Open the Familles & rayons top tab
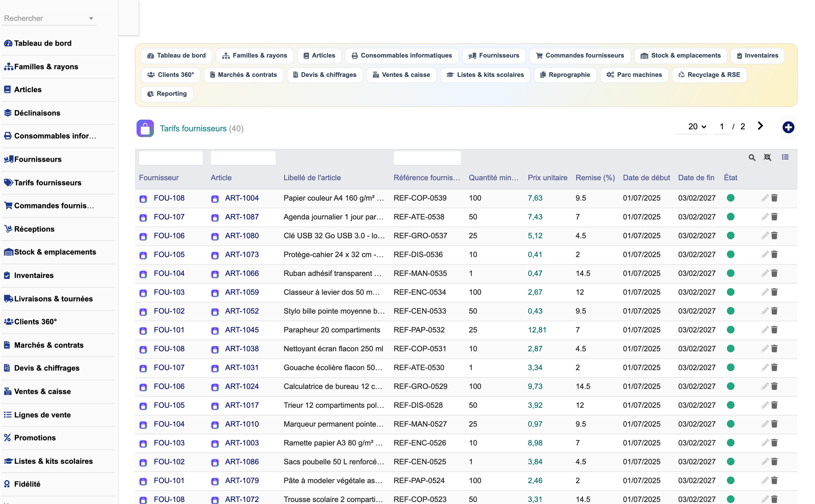 254,56
